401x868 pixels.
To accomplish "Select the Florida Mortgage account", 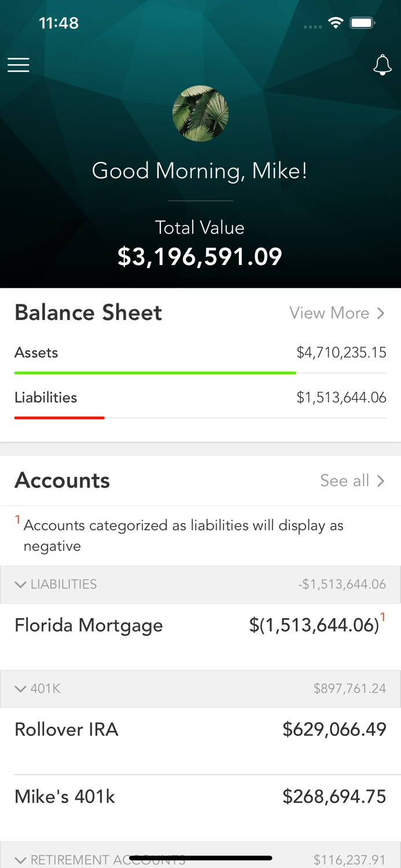I will [89, 626].
